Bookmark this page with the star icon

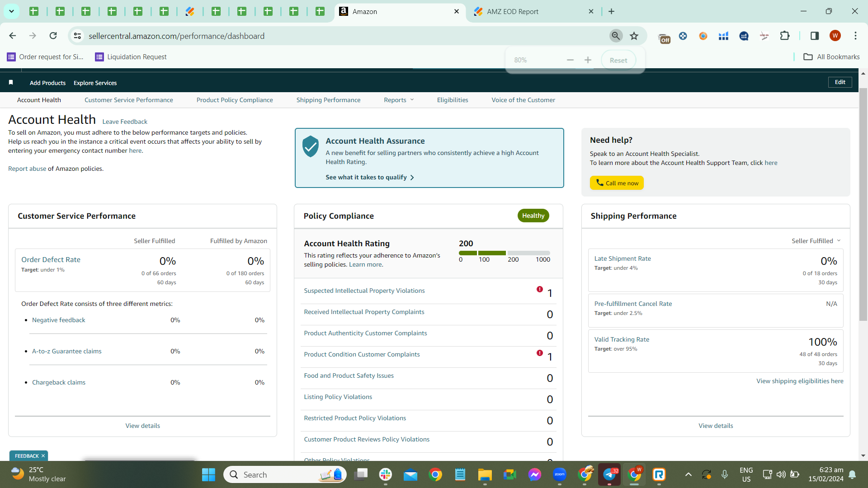tap(634, 36)
